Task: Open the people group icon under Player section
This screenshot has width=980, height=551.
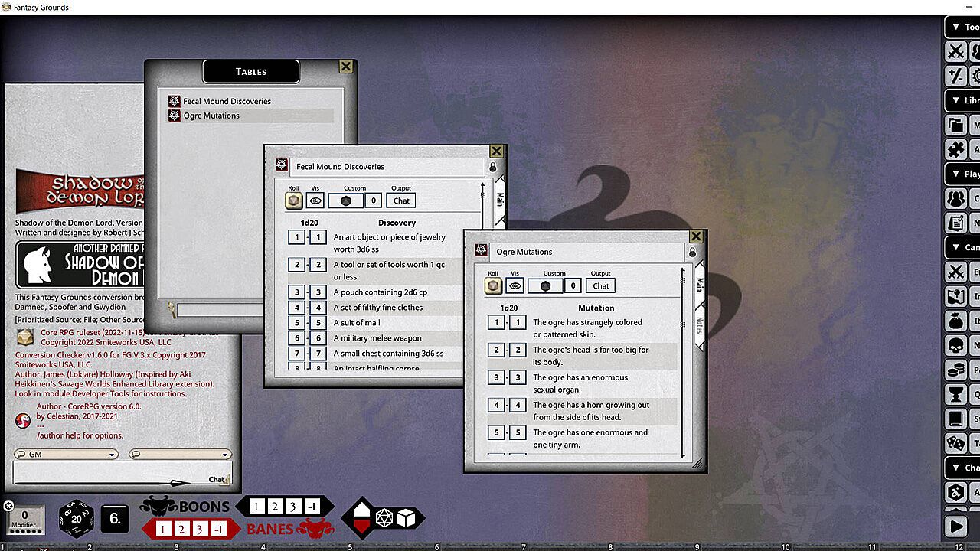Action: (955, 198)
